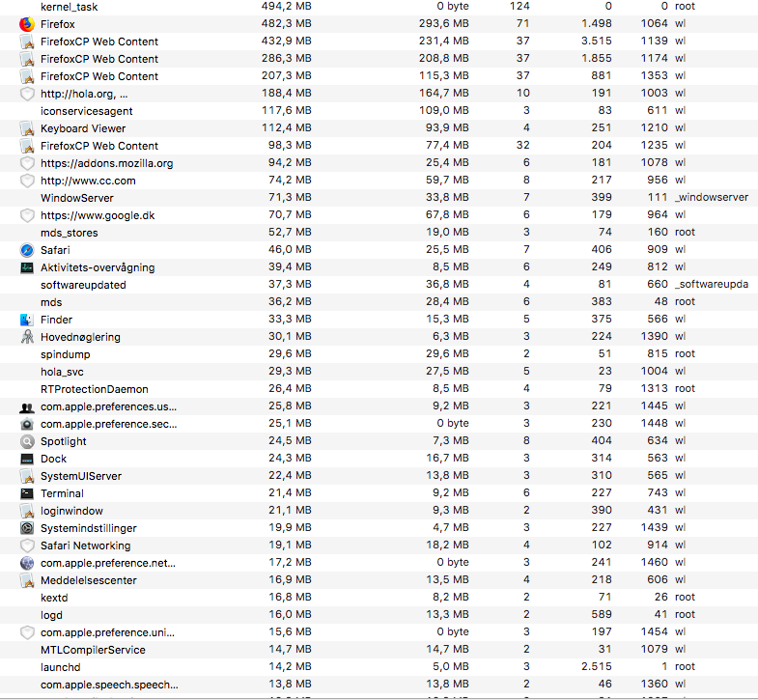Image resolution: width=758 pixels, height=700 pixels.
Task: Click the SystemUIServer icon
Action: click(x=27, y=476)
